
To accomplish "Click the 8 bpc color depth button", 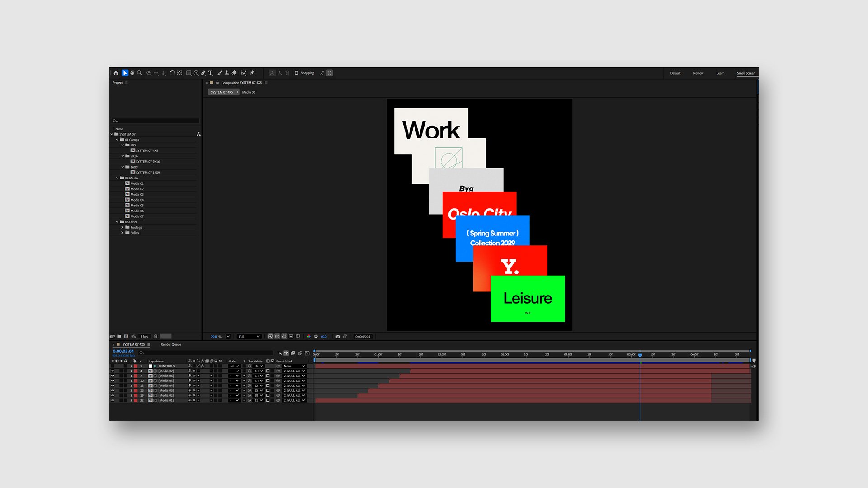I will [x=144, y=336].
